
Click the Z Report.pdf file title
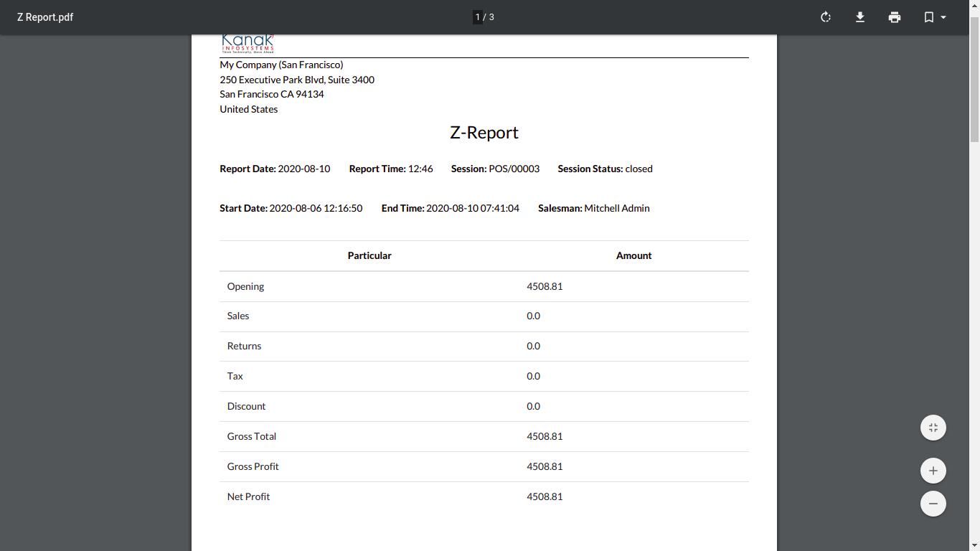pyautogui.click(x=45, y=17)
